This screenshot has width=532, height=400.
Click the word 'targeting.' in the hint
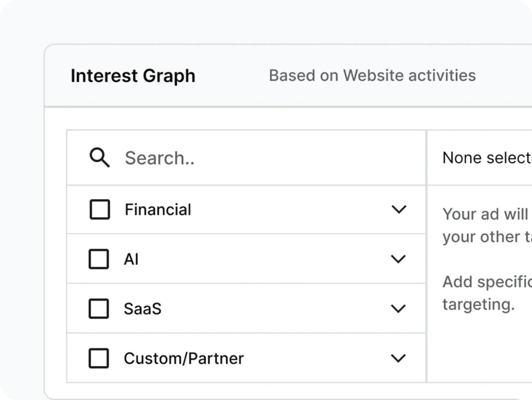[x=478, y=305]
